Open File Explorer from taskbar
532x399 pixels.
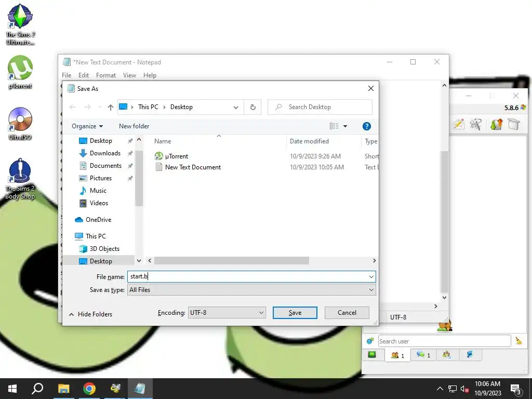[x=63, y=389]
